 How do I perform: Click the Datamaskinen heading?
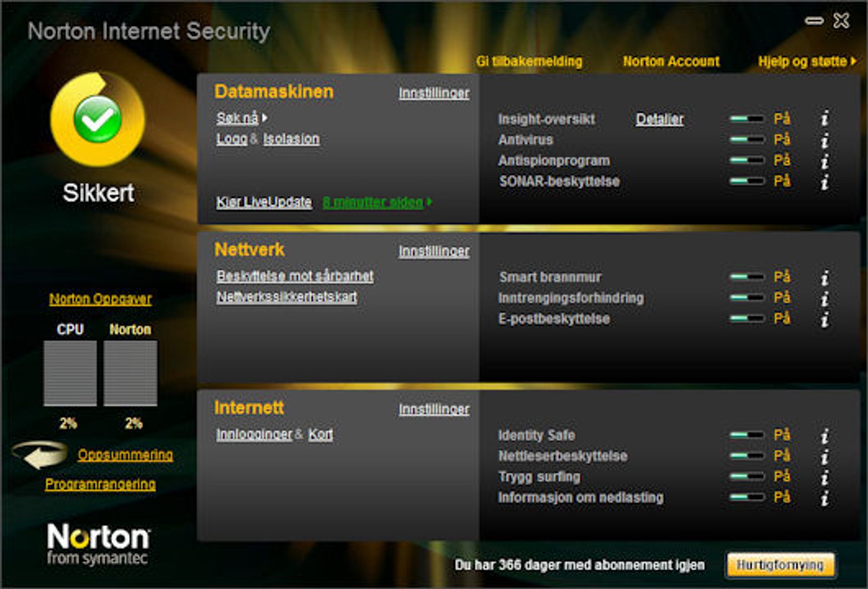274,92
